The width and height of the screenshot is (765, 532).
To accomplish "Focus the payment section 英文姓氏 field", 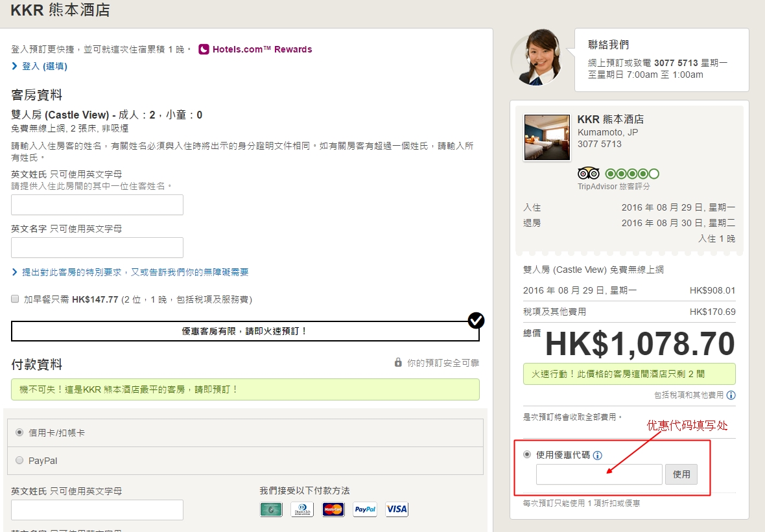I will [x=97, y=510].
